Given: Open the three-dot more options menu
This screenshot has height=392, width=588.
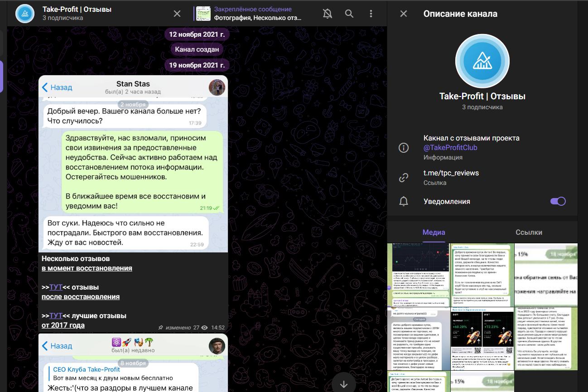Looking at the screenshot, I should tap(371, 14).
